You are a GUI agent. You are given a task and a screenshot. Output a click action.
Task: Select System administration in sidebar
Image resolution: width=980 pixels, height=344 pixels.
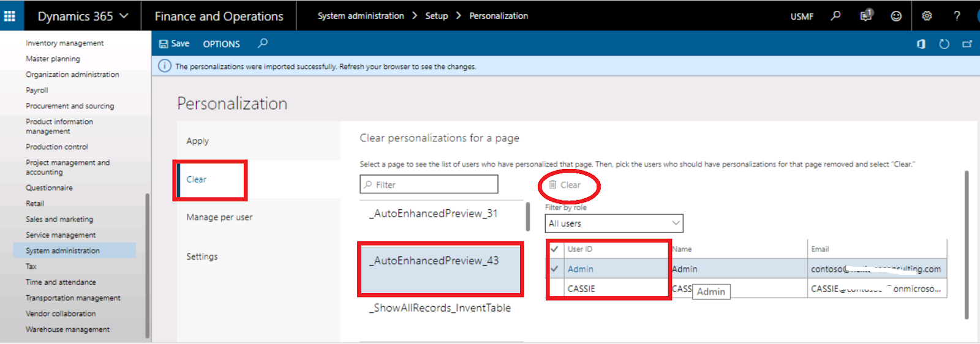coord(74,250)
